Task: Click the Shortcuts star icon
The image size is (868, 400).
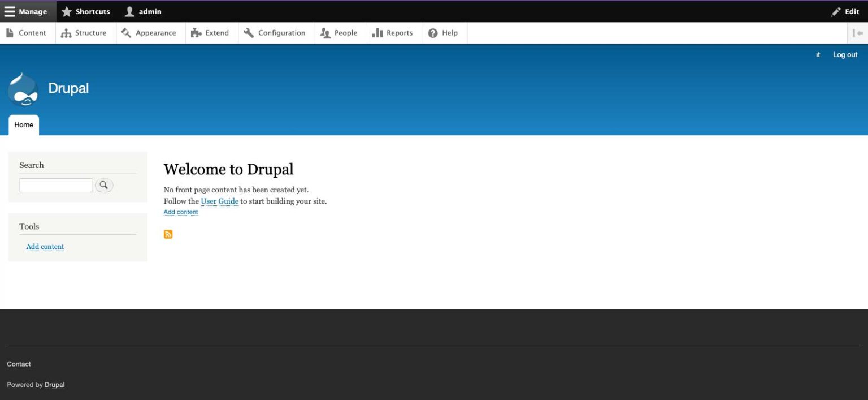Action: tap(67, 11)
